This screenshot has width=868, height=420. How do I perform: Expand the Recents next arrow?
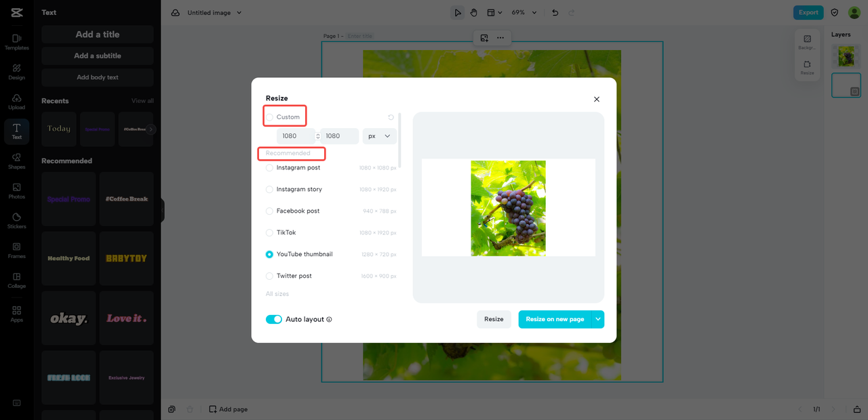[151, 129]
